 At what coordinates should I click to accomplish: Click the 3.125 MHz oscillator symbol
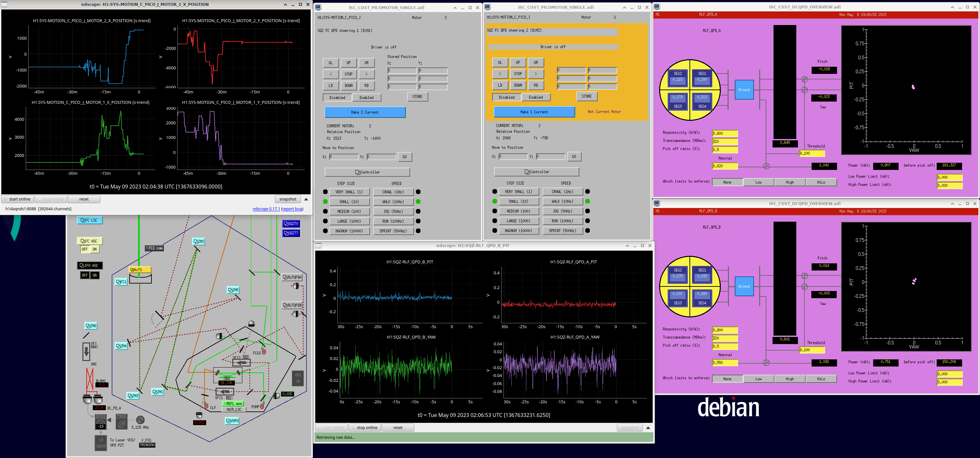point(140,420)
